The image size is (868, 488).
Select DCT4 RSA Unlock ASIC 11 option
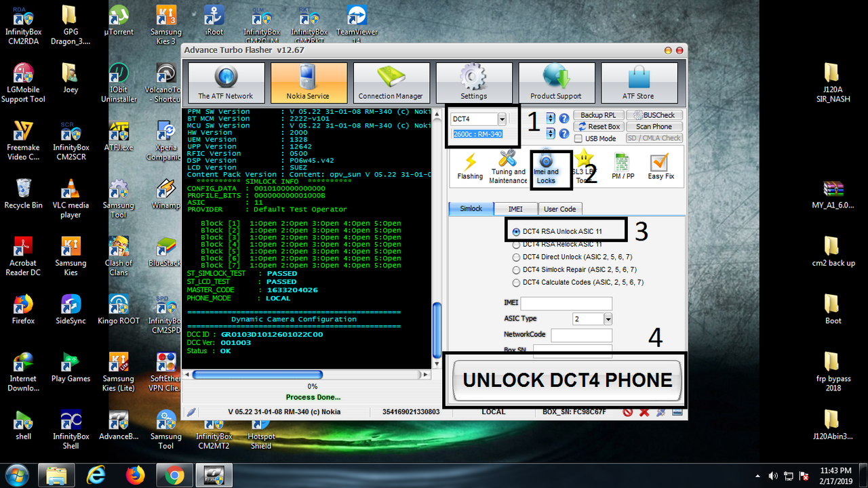click(x=557, y=232)
